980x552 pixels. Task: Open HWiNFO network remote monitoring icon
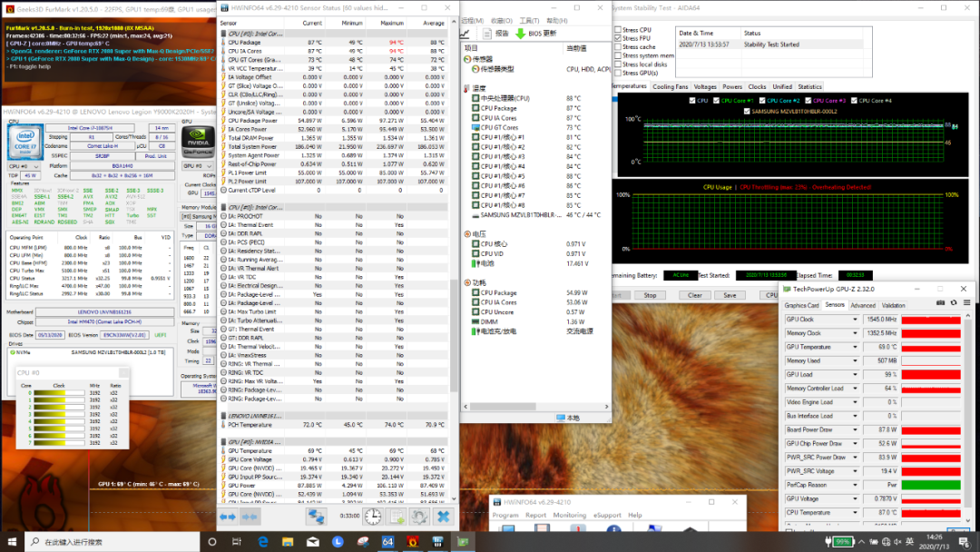316,517
